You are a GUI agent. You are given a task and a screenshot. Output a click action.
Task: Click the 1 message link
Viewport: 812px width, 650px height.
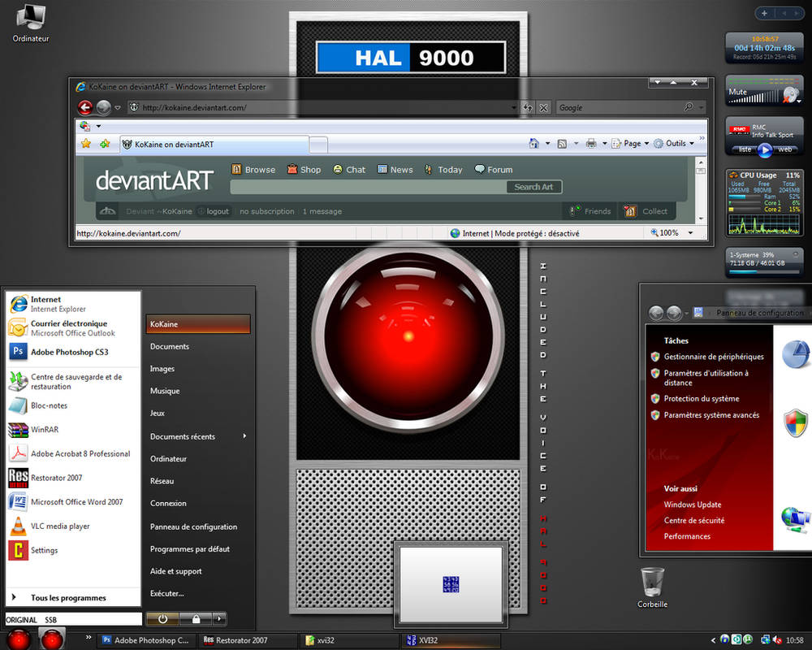pyautogui.click(x=322, y=211)
